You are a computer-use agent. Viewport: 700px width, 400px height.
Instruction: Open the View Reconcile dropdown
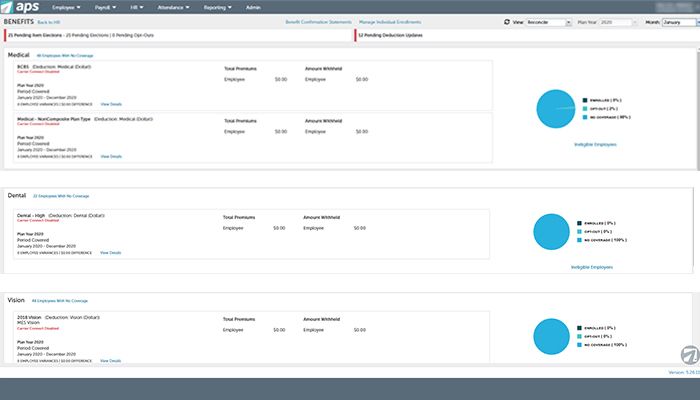(x=547, y=21)
